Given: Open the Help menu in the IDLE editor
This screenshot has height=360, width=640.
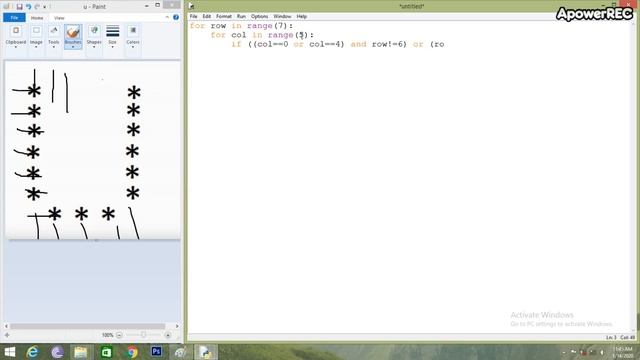Looking at the screenshot, I should coord(301,16).
